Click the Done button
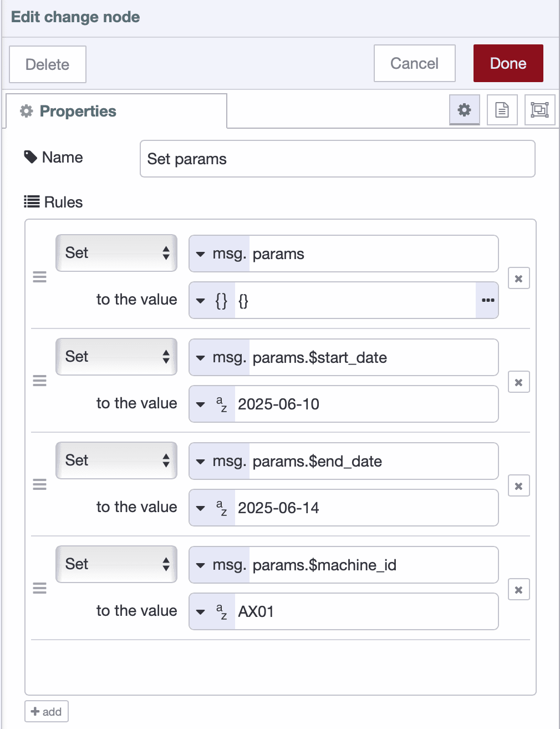This screenshot has height=729, width=560. [x=507, y=63]
